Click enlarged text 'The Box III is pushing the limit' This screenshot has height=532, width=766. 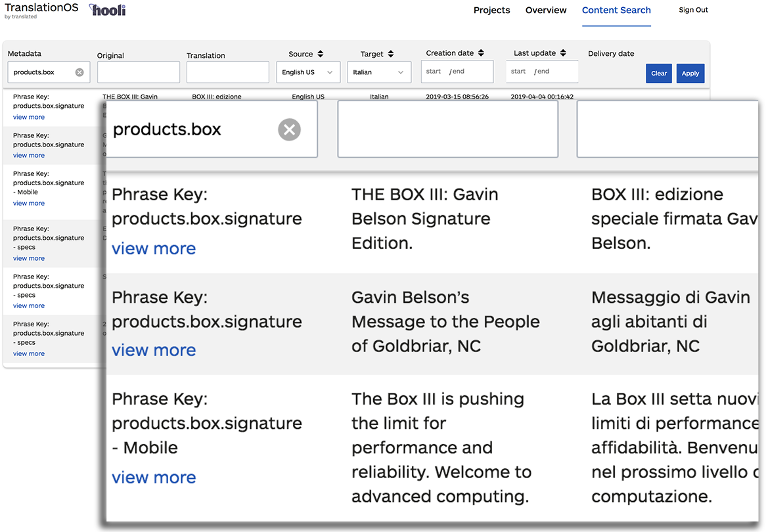pos(441,447)
